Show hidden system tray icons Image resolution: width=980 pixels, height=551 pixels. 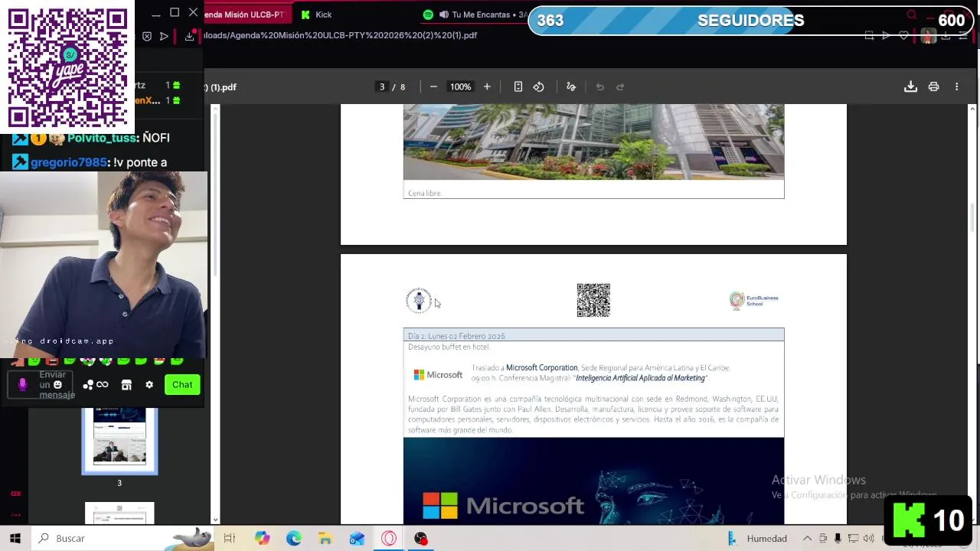point(806,539)
